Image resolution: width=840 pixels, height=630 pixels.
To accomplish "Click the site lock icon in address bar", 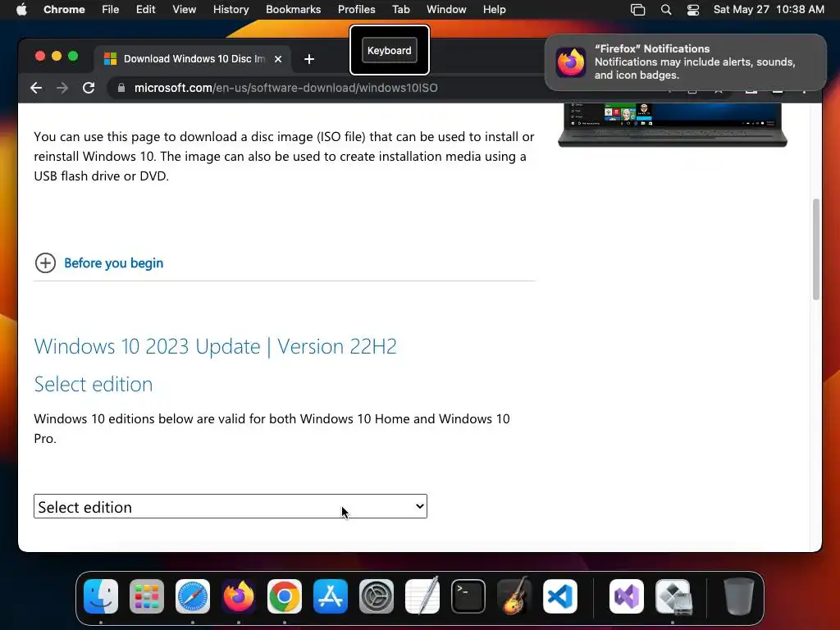I will coord(121,88).
